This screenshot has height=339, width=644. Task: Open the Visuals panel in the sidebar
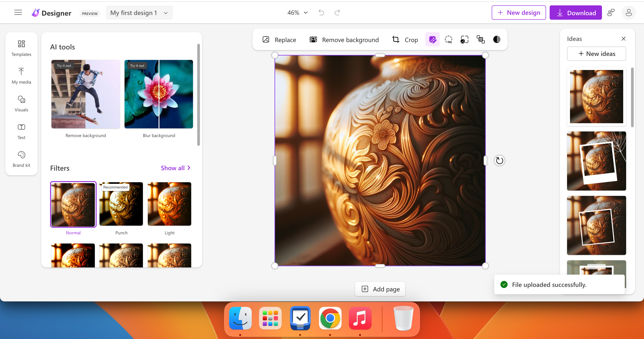click(21, 103)
